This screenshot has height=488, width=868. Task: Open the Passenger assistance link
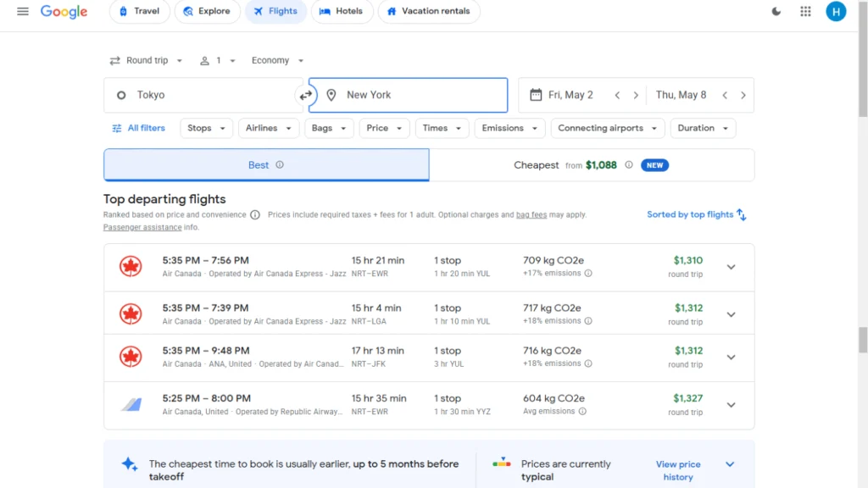[x=142, y=227]
